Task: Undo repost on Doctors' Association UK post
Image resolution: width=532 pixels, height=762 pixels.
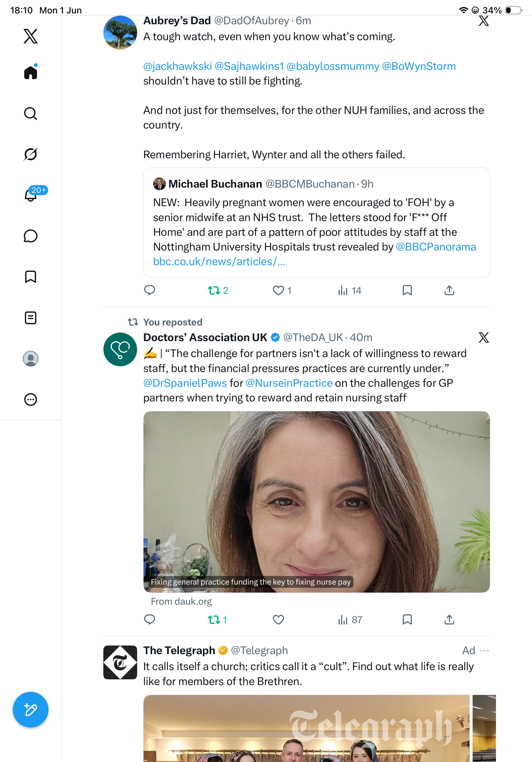Action: click(217, 620)
